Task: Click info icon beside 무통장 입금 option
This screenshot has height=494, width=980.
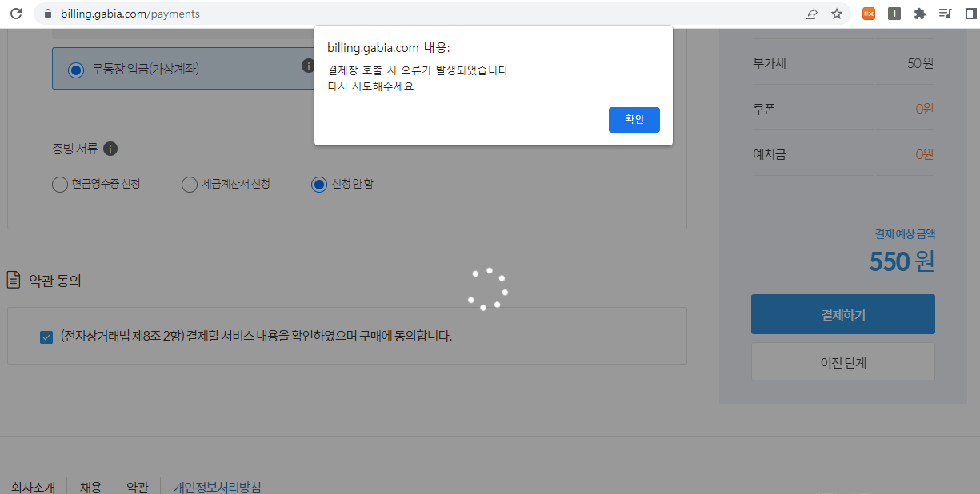Action: [x=308, y=66]
